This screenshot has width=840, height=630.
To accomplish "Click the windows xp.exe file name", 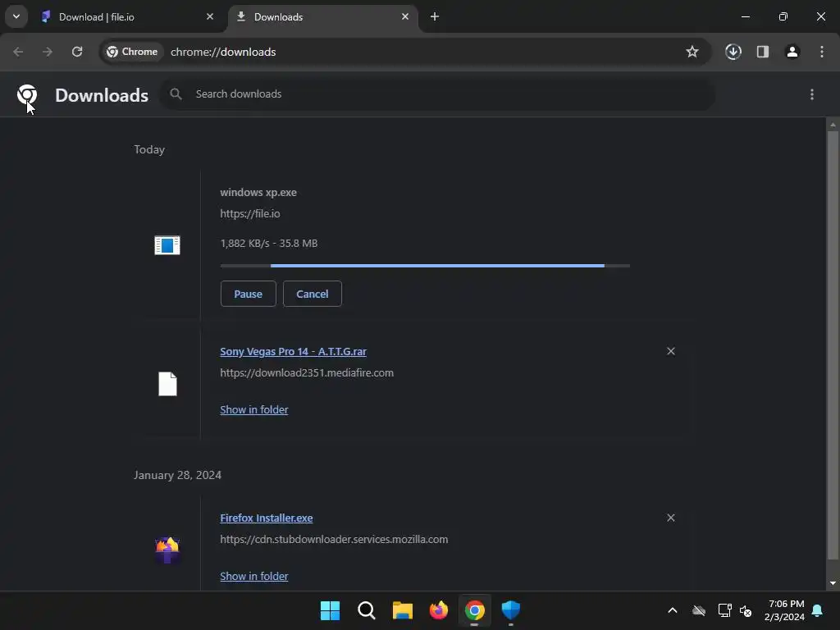I will [258, 192].
